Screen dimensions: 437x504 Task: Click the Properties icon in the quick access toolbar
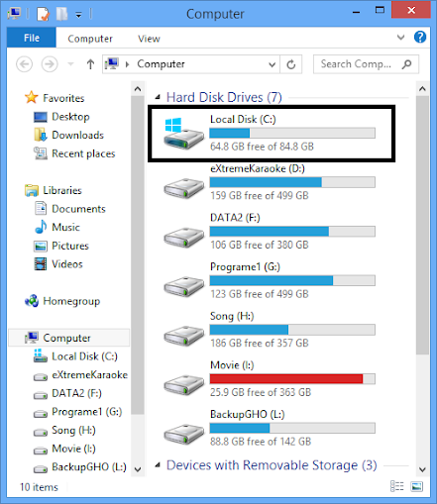44,14
